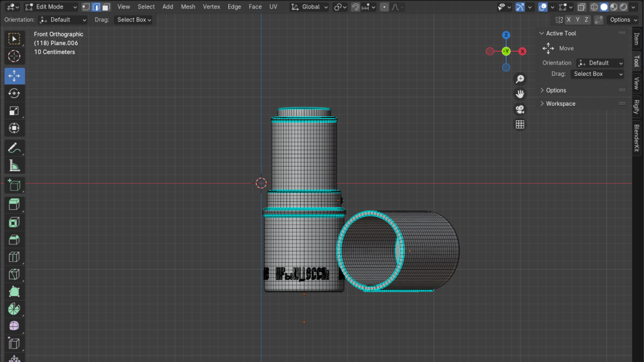644x362 pixels.
Task: Select the Cursor tool in the toolbar
Action: [14, 57]
